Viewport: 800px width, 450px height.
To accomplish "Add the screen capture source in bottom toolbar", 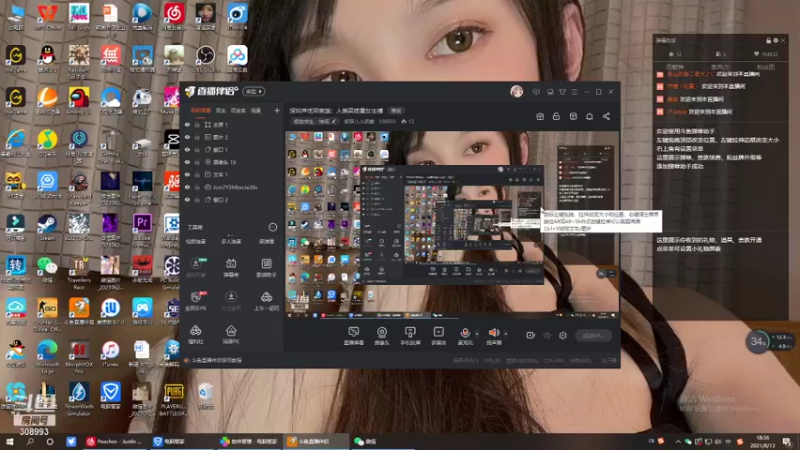I will point(354,336).
